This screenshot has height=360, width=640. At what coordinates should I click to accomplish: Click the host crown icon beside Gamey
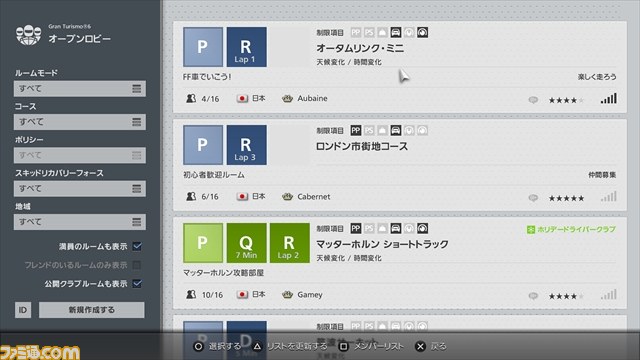coord(287,294)
